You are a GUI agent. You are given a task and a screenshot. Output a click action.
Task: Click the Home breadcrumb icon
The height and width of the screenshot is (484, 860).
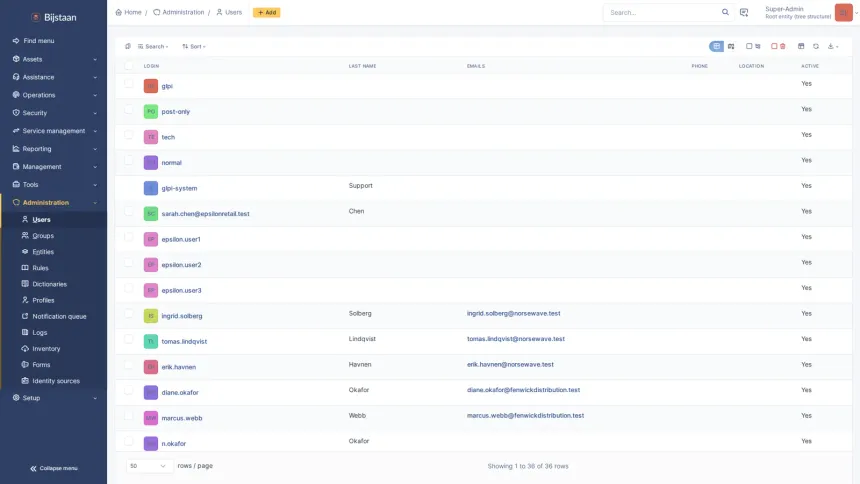point(118,12)
